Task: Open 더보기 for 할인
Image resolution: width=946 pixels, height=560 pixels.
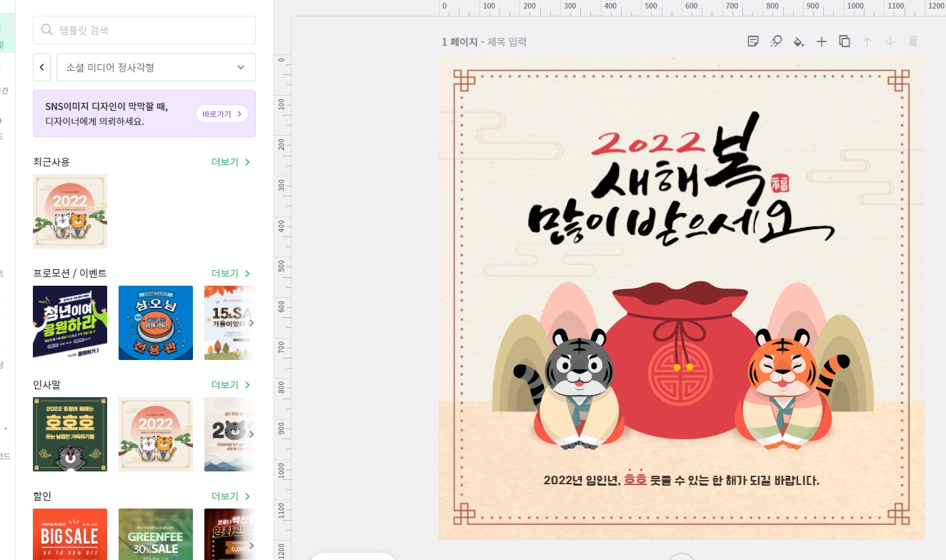Action: [231, 496]
